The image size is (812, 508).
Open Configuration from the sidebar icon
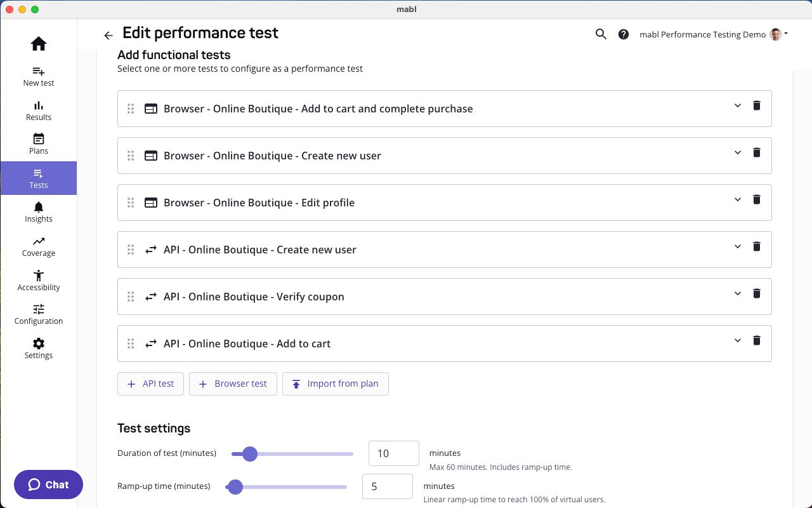[38, 314]
